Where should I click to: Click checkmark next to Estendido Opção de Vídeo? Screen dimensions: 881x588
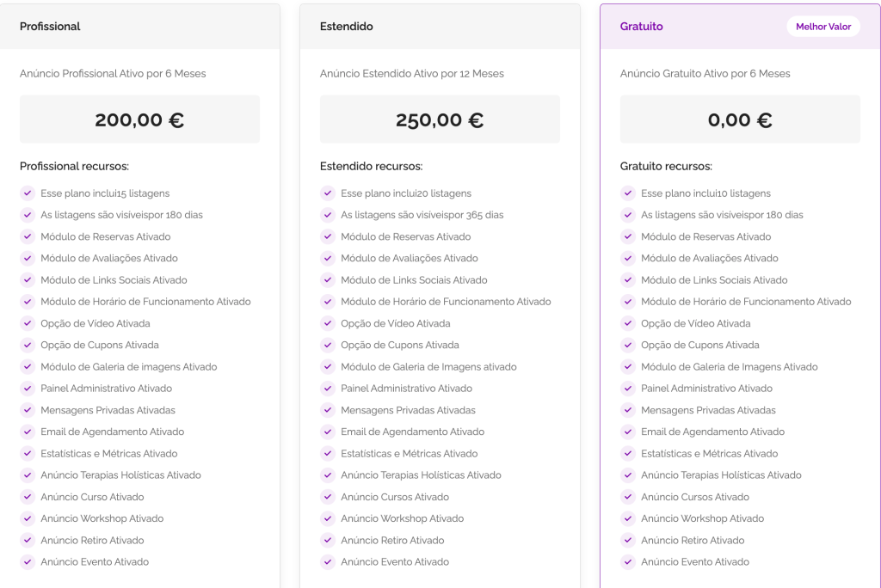click(327, 323)
